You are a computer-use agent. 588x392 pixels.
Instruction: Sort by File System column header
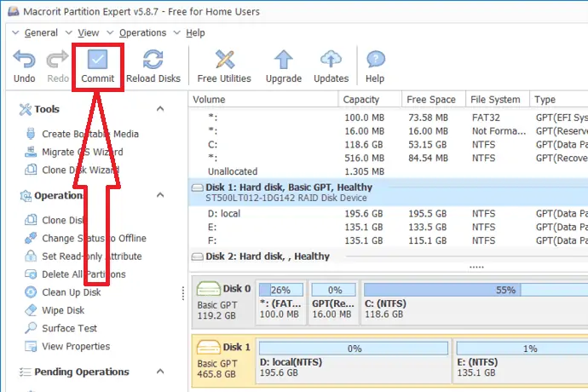(498, 100)
